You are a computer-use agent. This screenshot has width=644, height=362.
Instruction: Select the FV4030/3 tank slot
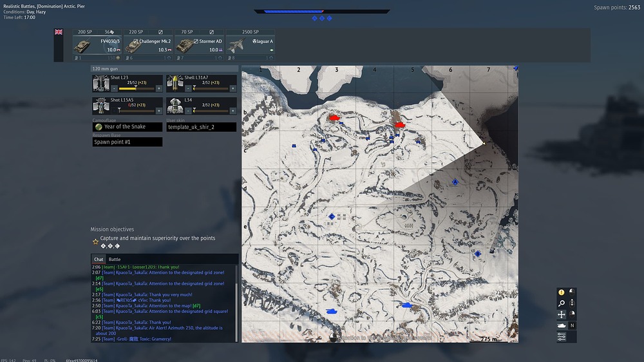97,45
